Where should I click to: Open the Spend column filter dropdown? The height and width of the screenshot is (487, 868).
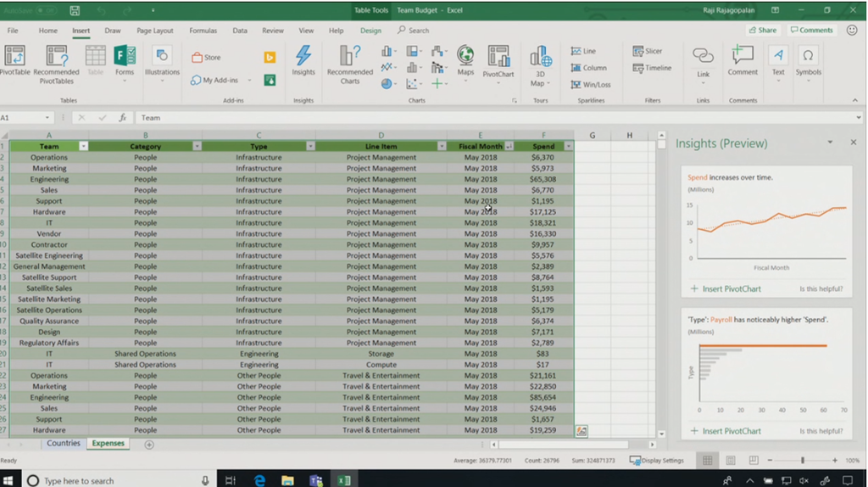coord(568,146)
